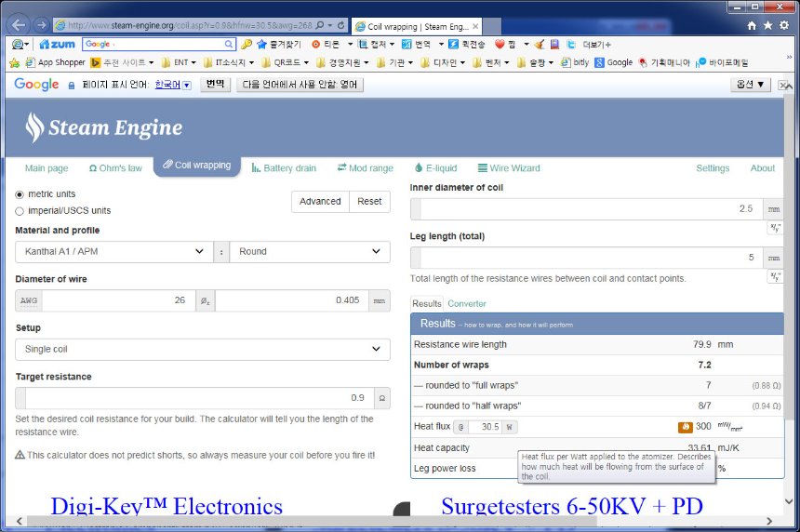
Task: Go back with the browser back arrow
Action: point(19,24)
